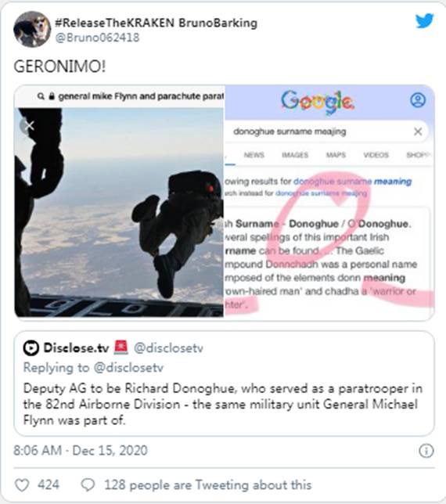Follow the @Bruno062418 handle link

pyautogui.click(x=97, y=38)
